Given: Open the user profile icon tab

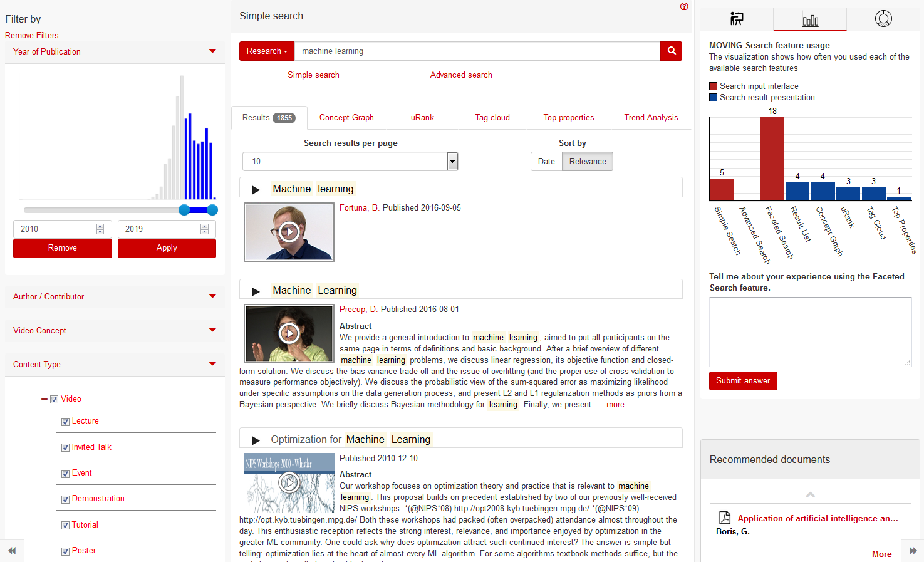Looking at the screenshot, I should click(x=883, y=19).
